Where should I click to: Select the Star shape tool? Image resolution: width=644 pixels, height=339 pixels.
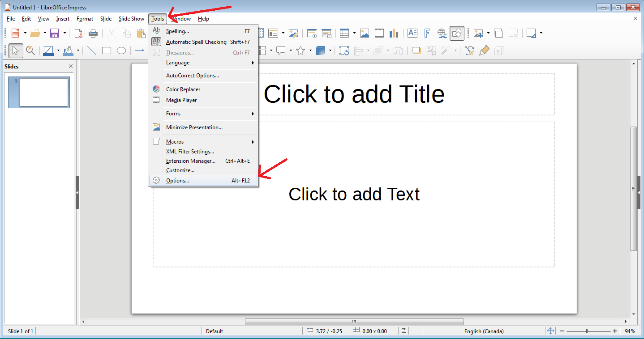(301, 51)
